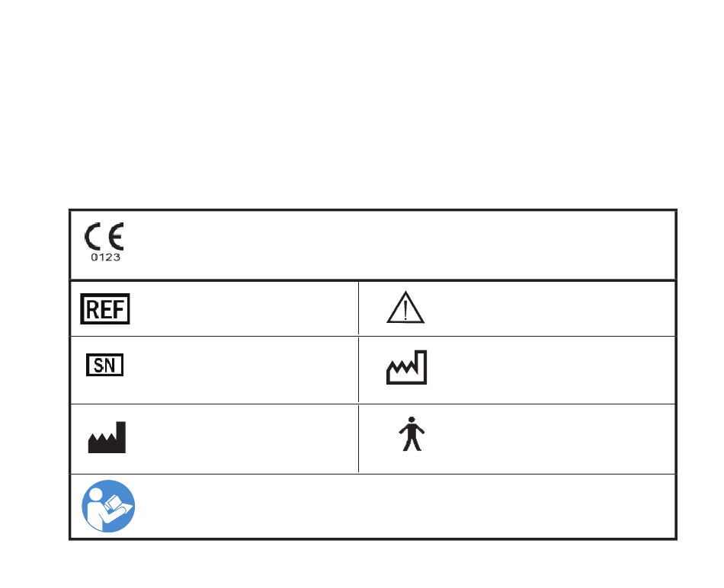
Task: Click the blue read-the-manual circle icon
Action: [108, 507]
